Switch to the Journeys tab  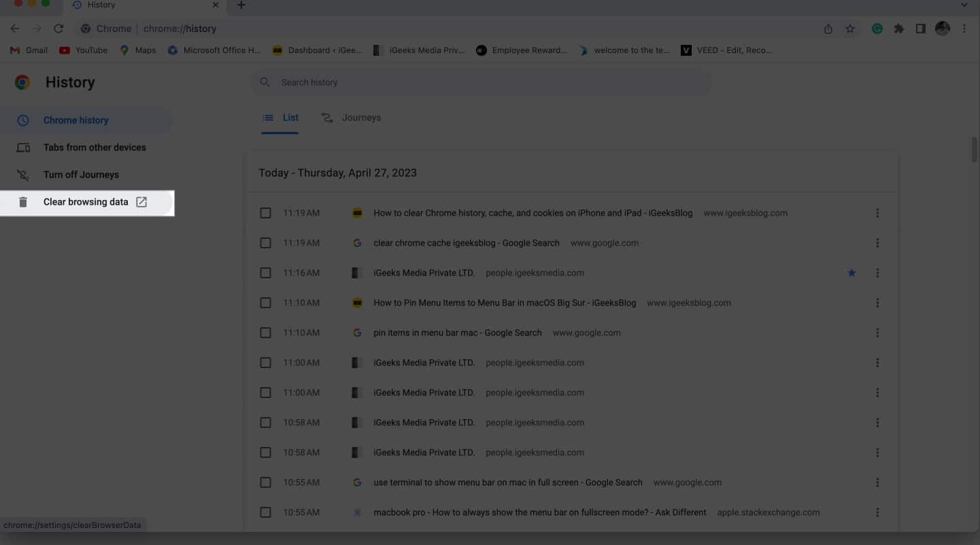pos(351,118)
